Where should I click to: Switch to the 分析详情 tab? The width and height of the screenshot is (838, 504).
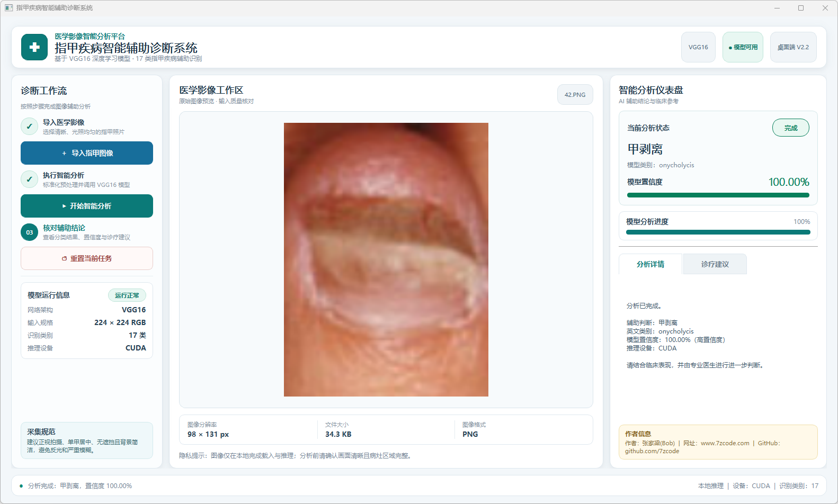[650, 264]
